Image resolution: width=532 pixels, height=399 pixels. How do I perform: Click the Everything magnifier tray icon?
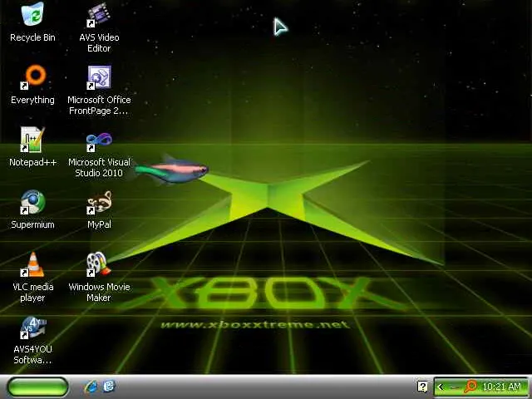click(x=470, y=386)
